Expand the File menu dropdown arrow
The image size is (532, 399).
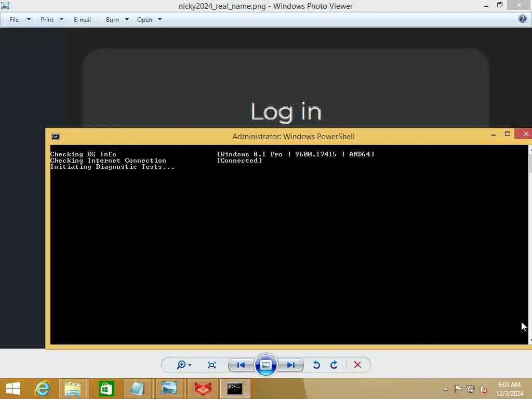[29, 19]
